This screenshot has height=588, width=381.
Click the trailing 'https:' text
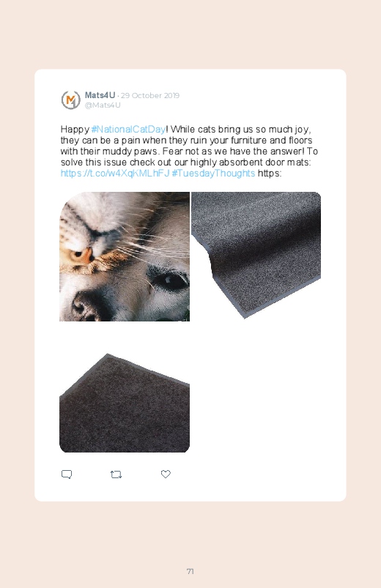(x=270, y=174)
